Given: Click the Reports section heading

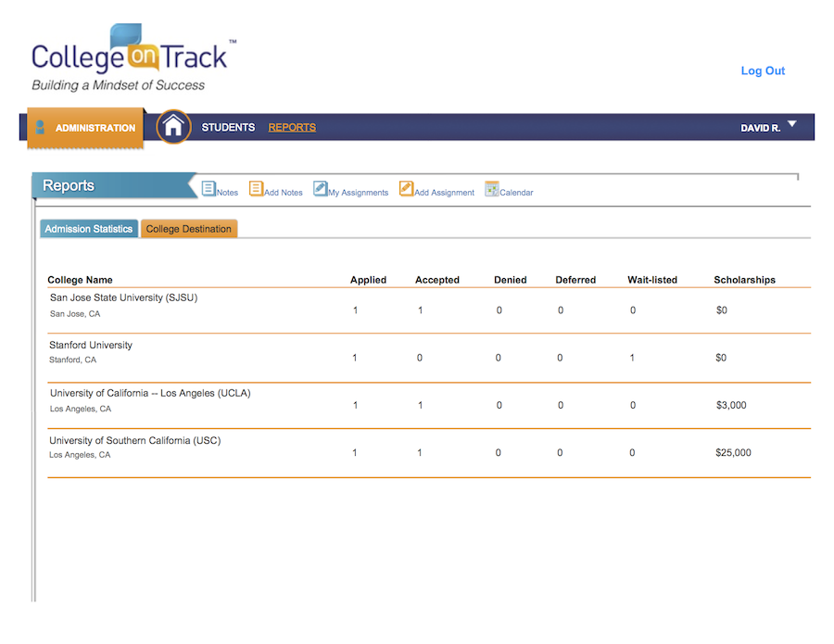Looking at the screenshot, I should coord(69,185).
